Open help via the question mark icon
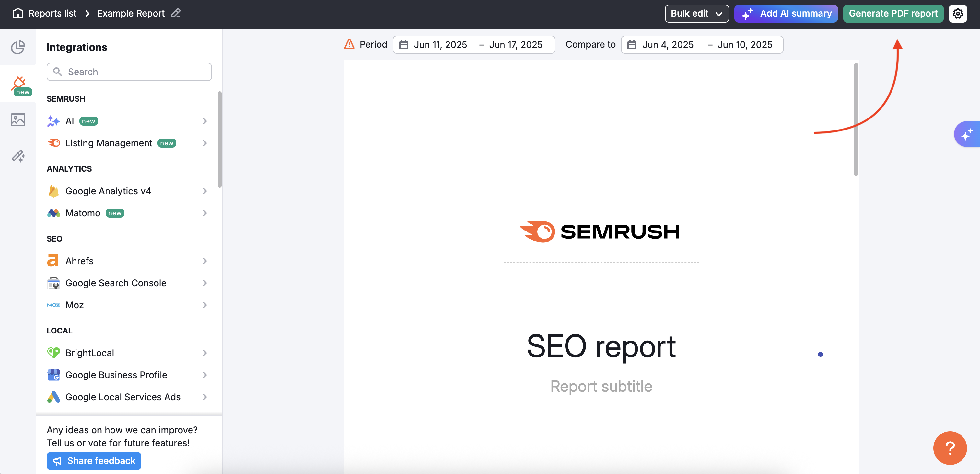 point(950,448)
